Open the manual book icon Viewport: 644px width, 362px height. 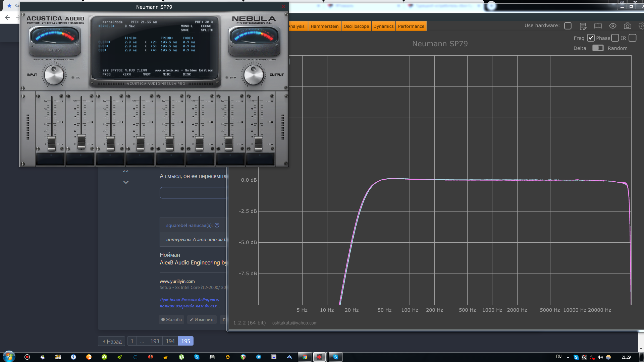coord(598,26)
